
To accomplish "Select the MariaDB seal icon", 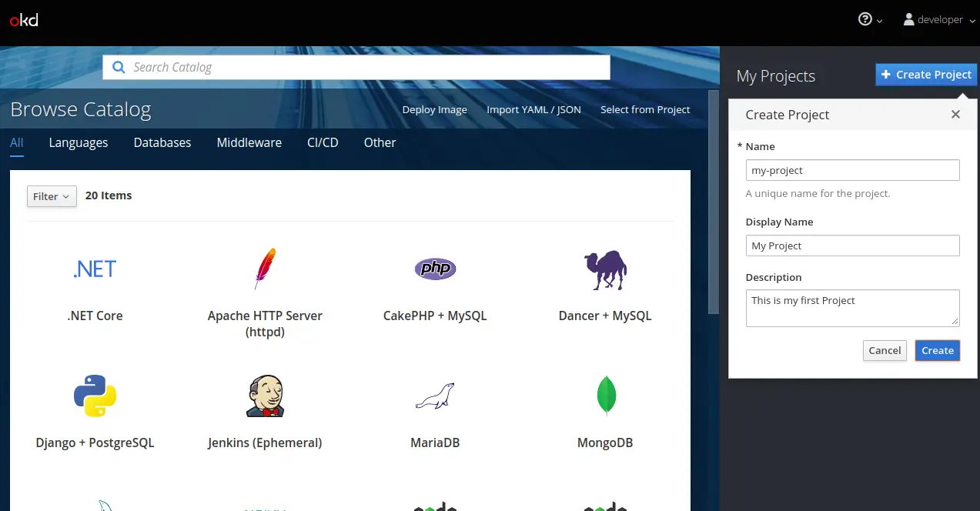I will click(x=435, y=396).
